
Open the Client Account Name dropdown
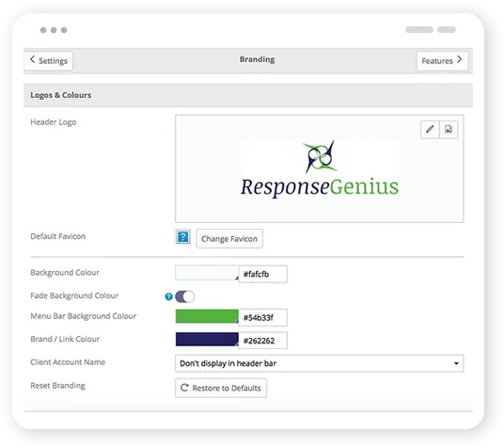coord(319,363)
